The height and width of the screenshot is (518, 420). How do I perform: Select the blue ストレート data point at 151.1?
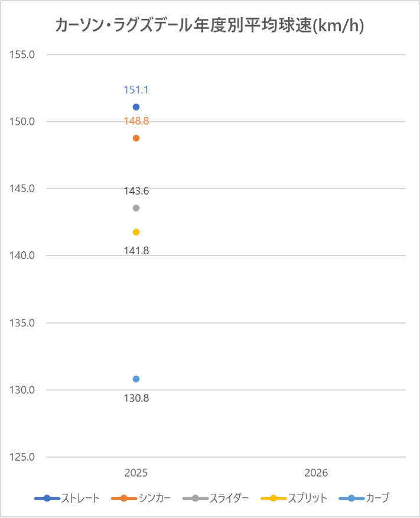tap(136, 107)
